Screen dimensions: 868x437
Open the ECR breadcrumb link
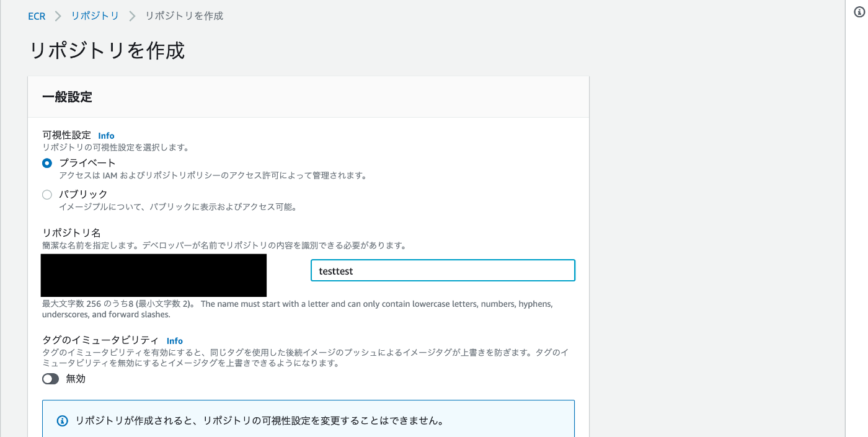pos(37,16)
